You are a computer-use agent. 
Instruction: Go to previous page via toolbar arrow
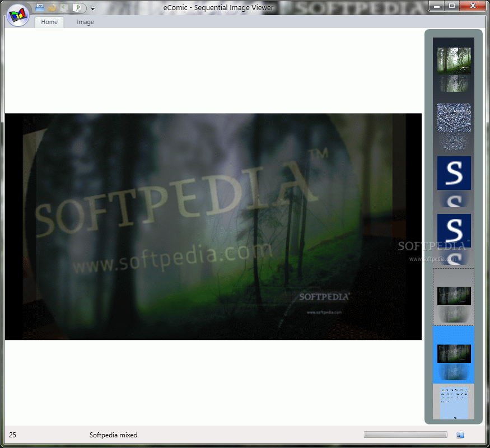click(64, 7)
